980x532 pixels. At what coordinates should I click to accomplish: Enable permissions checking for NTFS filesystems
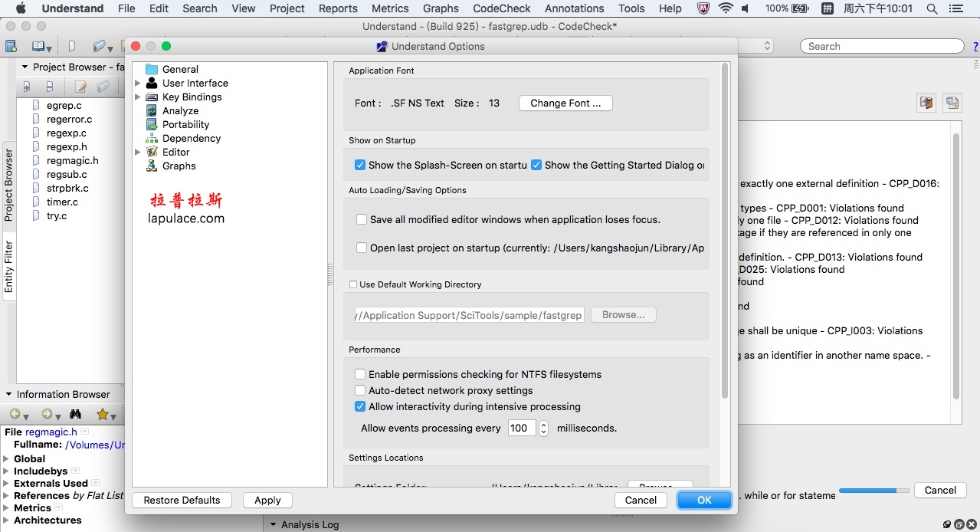pyautogui.click(x=360, y=374)
